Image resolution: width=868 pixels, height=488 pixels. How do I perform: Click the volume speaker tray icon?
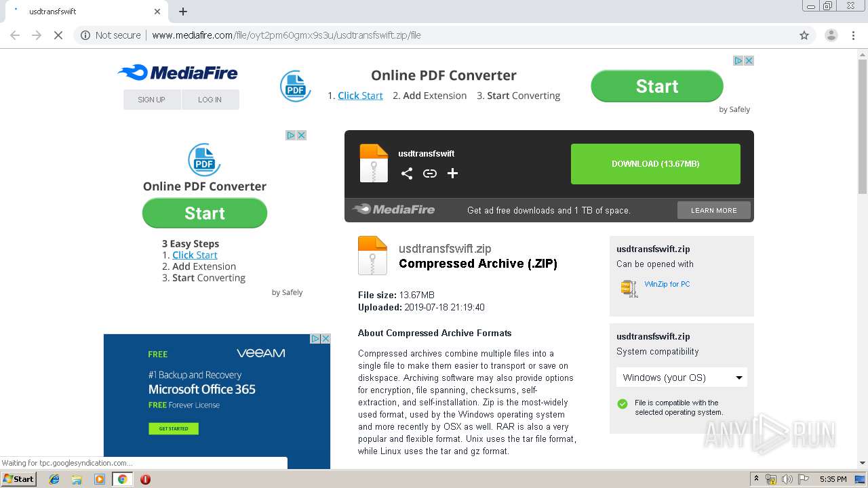pos(787,479)
